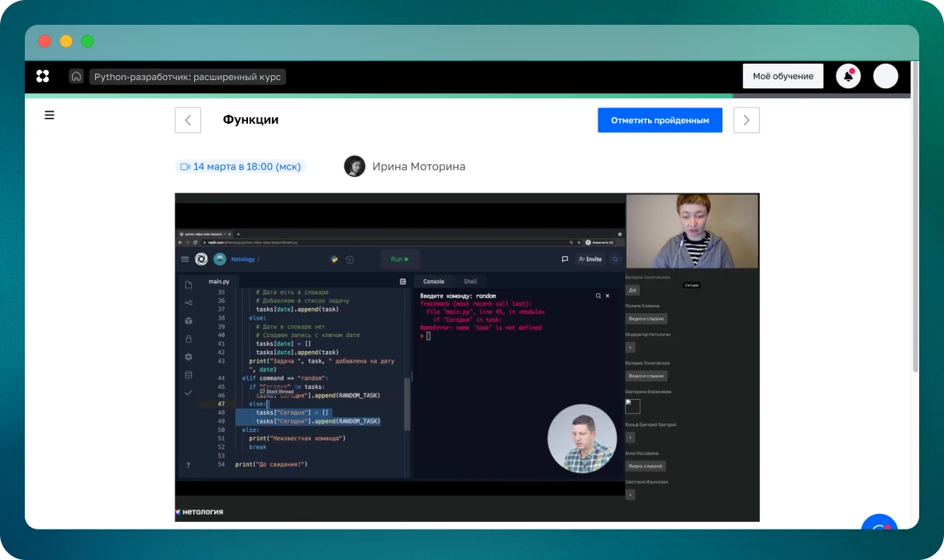The image size is (944, 560).
Task: Click 'Python-разработчик: расширенный курс' breadcrumb
Action: [x=188, y=77]
